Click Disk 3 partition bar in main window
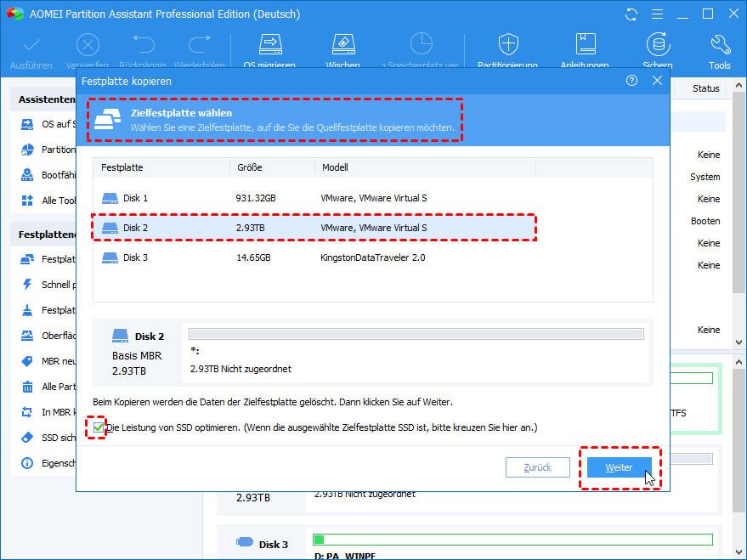Image resolution: width=747 pixels, height=560 pixels. pyautogui.click(x=512, y=540)
